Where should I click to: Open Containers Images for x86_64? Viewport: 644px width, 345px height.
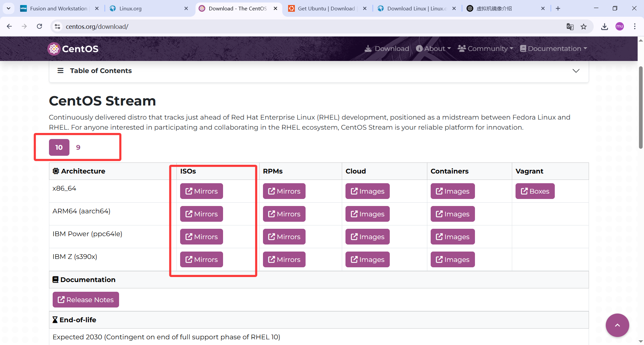coord(452,191)
